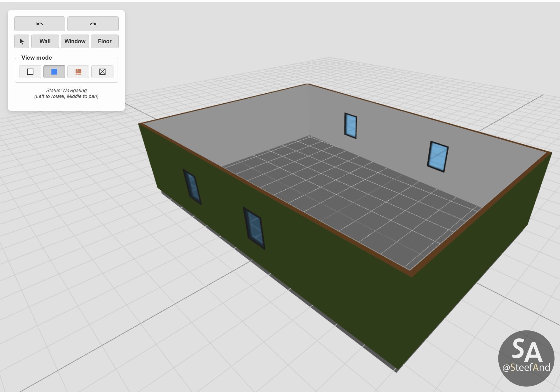The image size is (560, 392).
Task: Select the right window on gray interior wall
Action: [438, 157]
